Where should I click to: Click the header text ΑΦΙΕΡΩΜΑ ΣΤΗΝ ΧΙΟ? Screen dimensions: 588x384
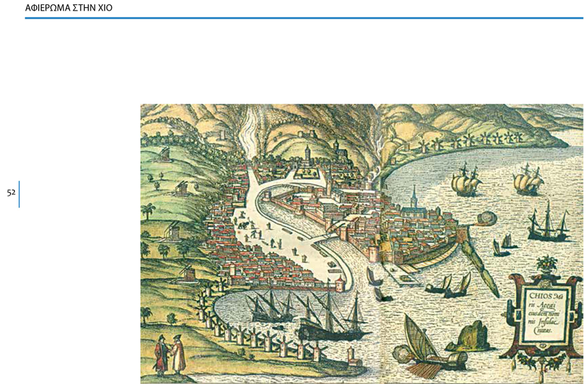point(69,8)
